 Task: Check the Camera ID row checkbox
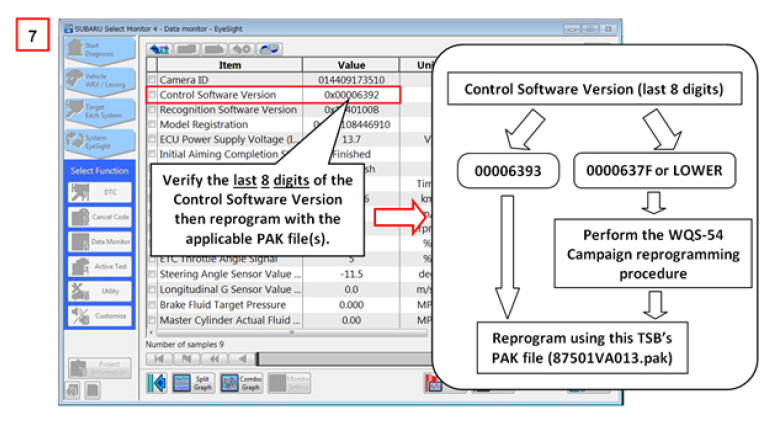(152, 79)
